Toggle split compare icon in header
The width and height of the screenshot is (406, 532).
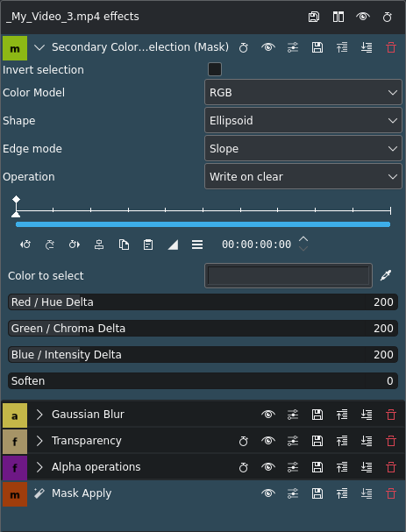(338, 17)
